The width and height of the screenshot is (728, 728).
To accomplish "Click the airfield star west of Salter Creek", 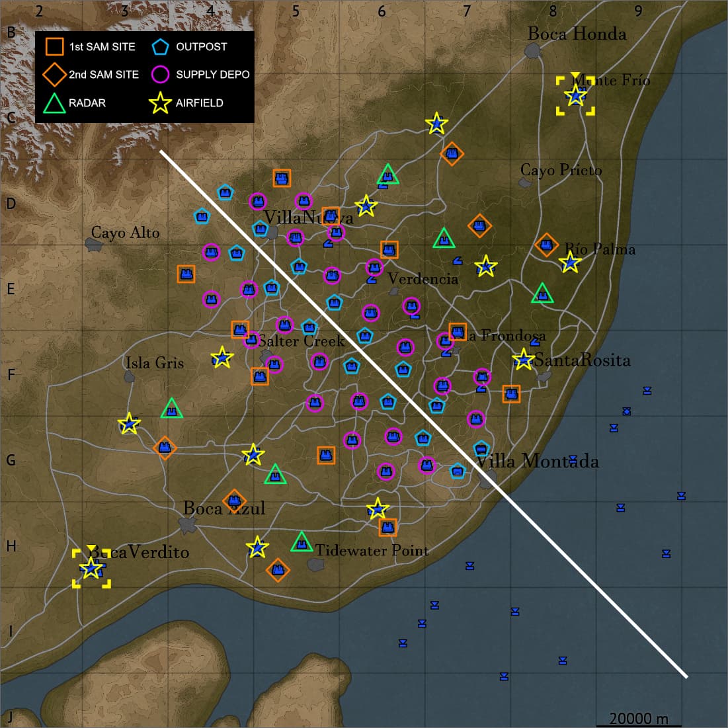I will click(222, 358).
